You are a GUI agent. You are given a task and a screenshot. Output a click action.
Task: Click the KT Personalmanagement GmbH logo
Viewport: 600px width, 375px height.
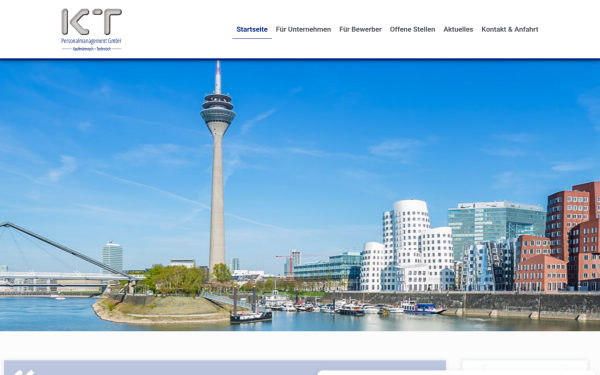pyautogui.click(x=91, y=29)
